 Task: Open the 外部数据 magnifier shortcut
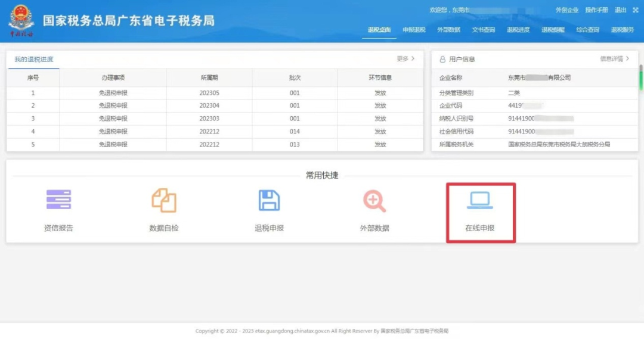[x=374, y=211]
